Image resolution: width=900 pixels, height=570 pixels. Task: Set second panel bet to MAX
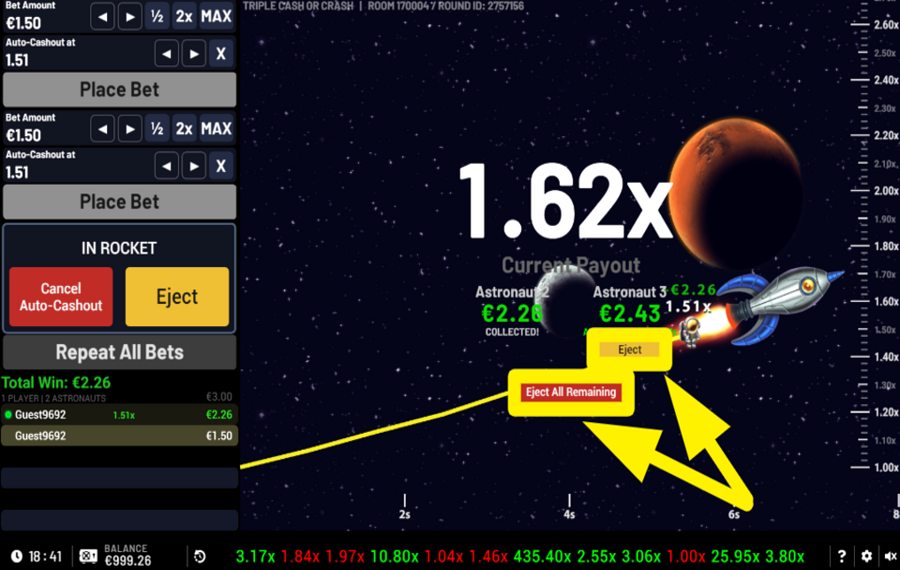coord(216,129)
